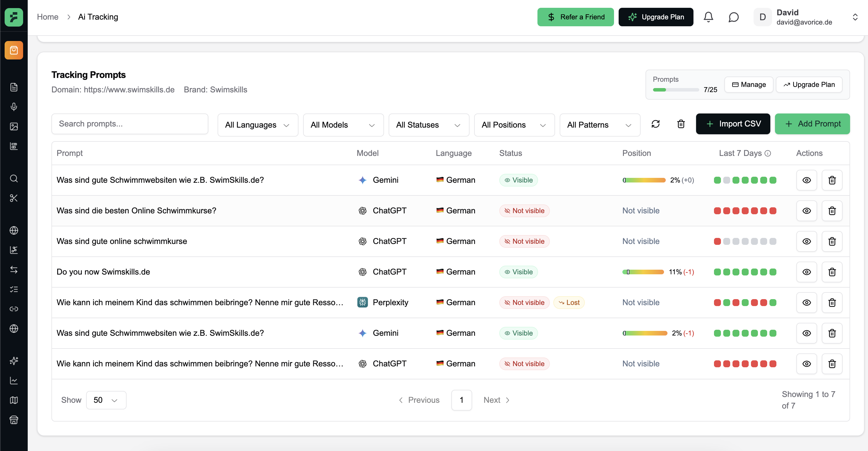Expand the All Languages filter

coord(257,125)
